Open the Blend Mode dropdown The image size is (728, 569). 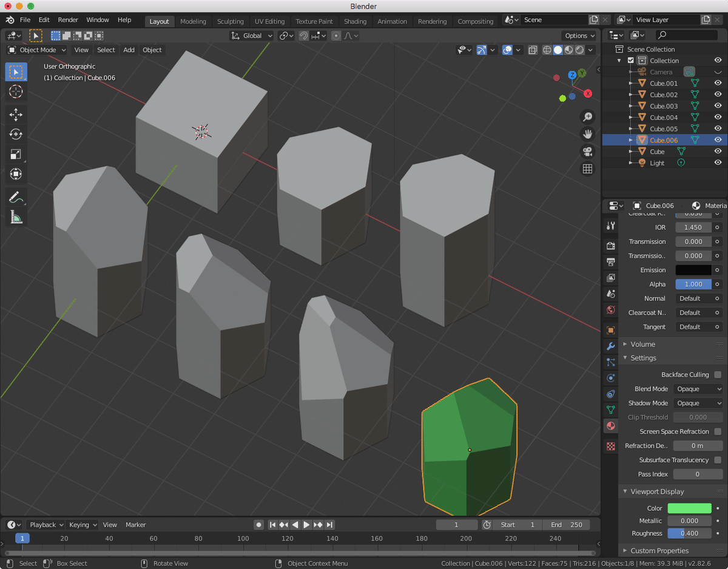click(698, 389)
